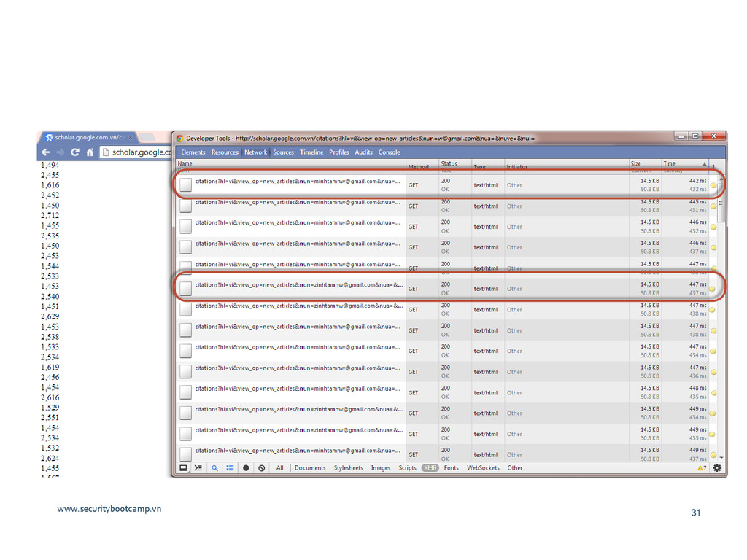
Task: Reload the scholar.google page
Action: [x=75, y=152]
